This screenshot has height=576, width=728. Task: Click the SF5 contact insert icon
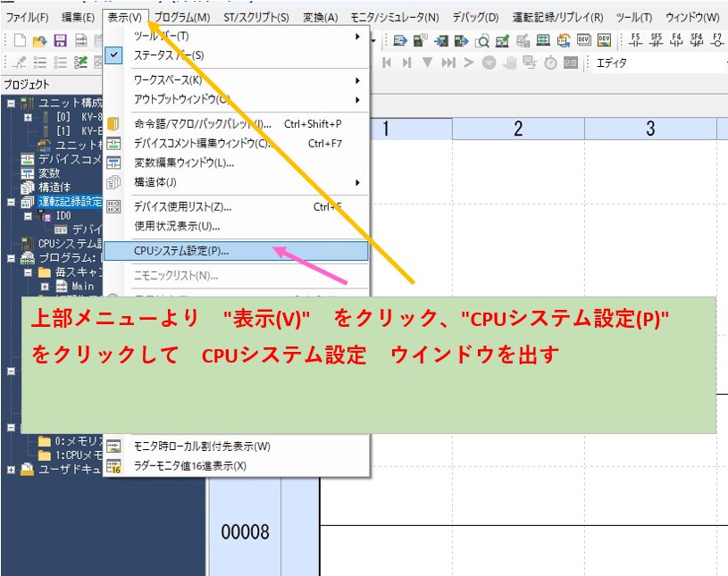coord(657,40)
